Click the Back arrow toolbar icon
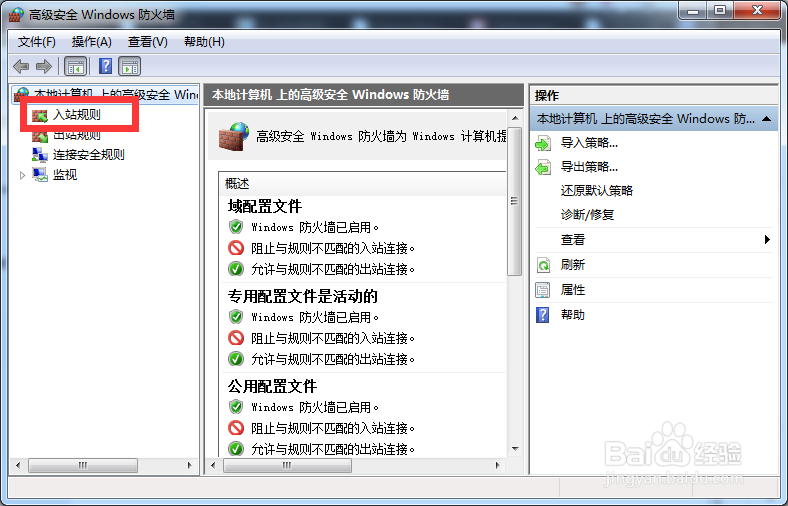The height and width of the screenshot is (506, 788). coord(21,66)
